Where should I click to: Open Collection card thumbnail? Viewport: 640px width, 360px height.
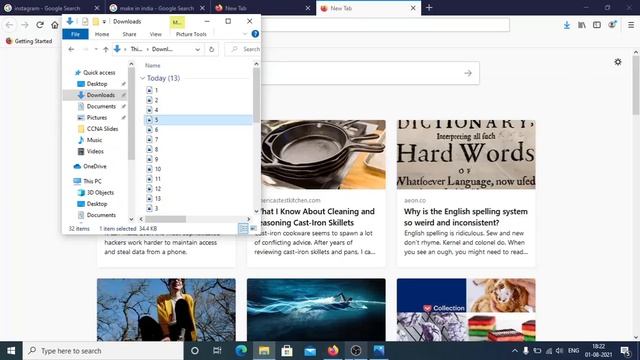466,310
